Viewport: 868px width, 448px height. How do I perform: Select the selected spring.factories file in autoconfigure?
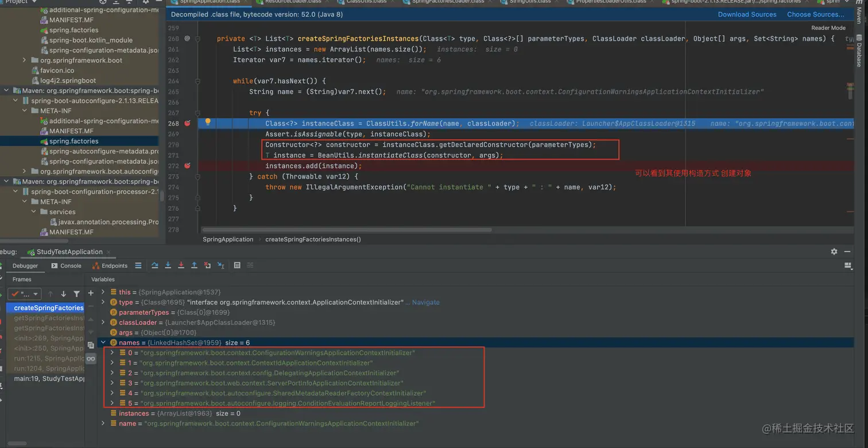click(x=79, y=141)
